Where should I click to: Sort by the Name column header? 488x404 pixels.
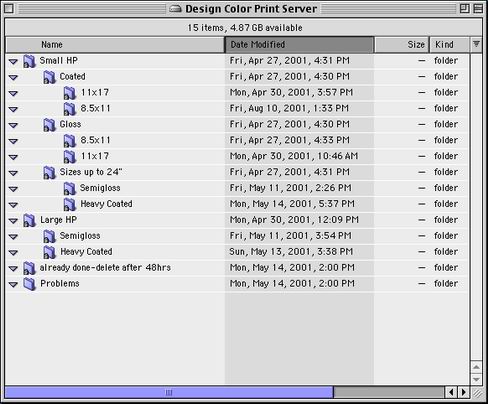115,45
